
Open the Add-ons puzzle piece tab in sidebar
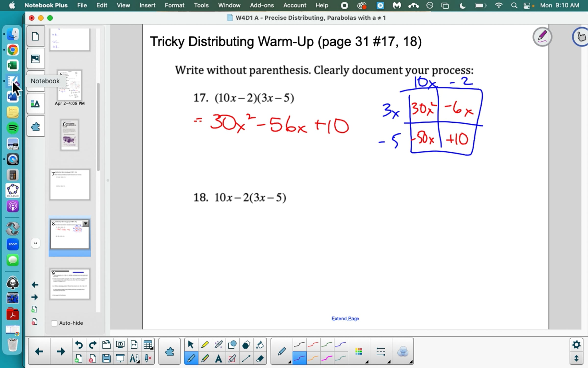(x=36, y=127)
